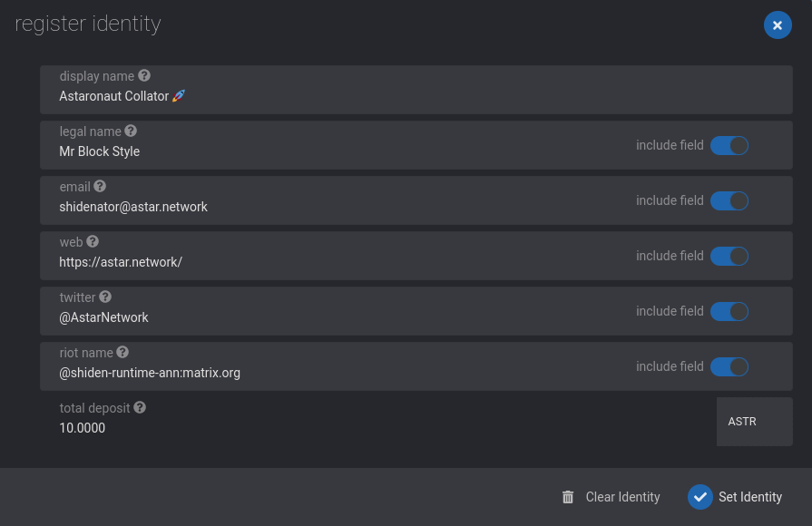This screenshot has height=526, width=812.
Task: Close the register identity dialog
Action: (x=778, y=24)
